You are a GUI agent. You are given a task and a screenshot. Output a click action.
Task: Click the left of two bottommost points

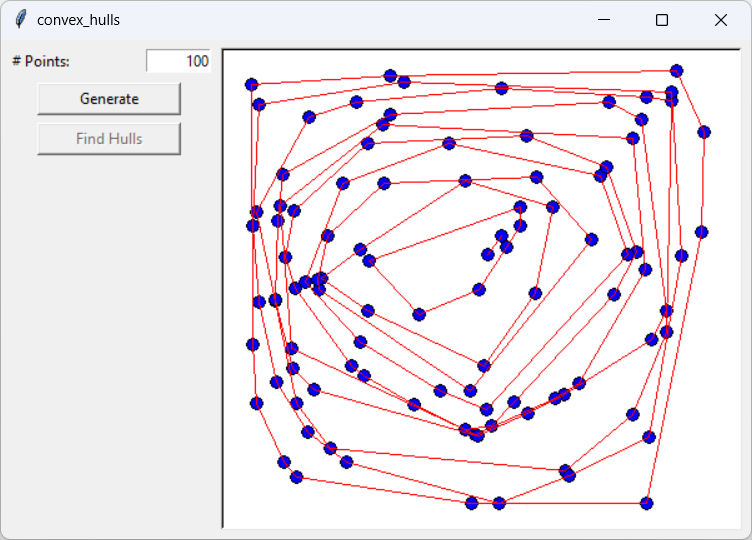(x=472, y=503)
